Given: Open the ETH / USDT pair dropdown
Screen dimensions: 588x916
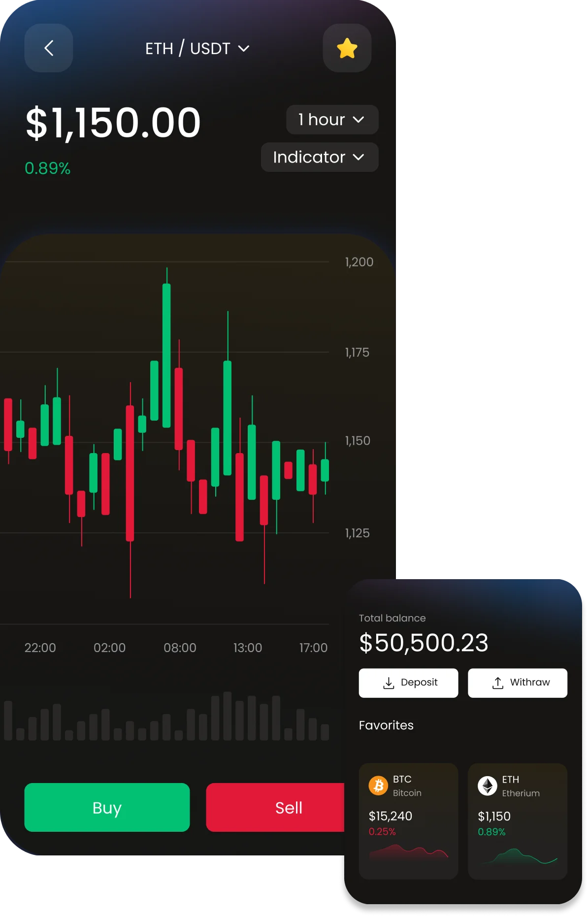Looking at the screenshot, I should click(197, 49).
